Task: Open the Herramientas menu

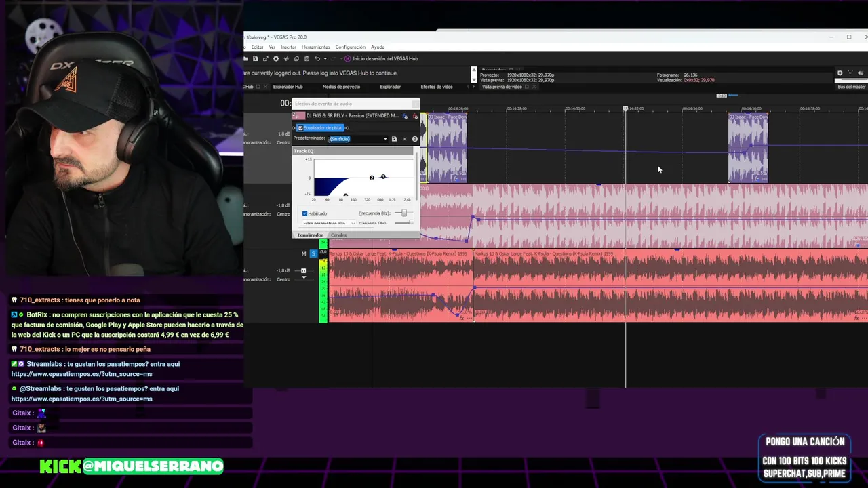Action: coord(316,47)
